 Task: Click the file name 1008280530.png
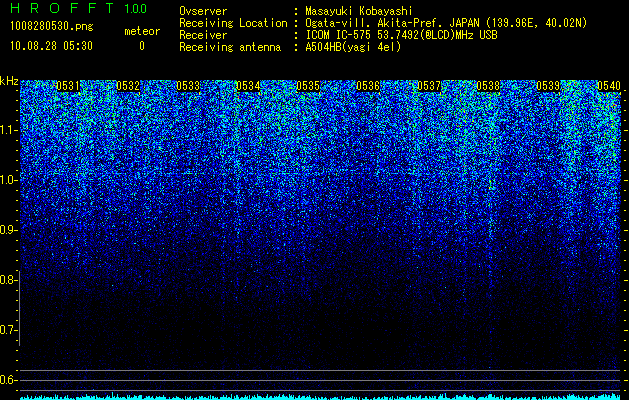click(51, 27)
